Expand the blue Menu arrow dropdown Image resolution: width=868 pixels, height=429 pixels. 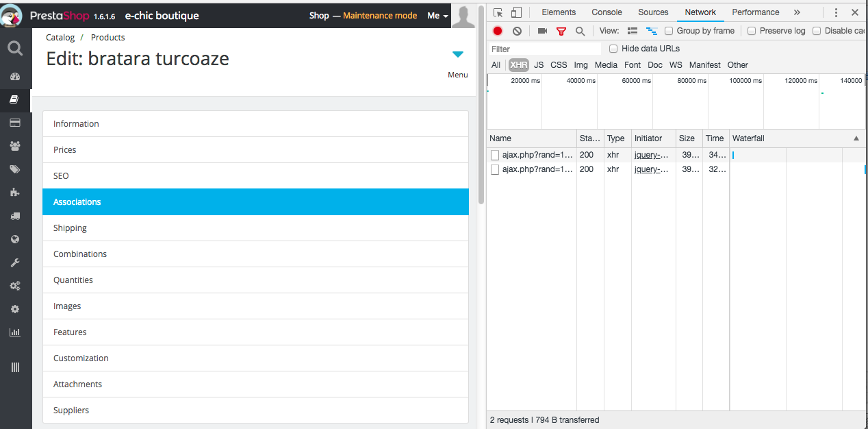(x=458, y=55)
